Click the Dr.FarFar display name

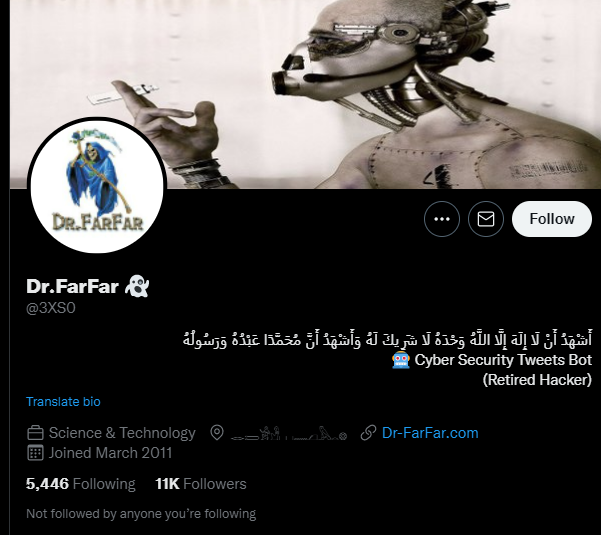click(x=72, y=286)
